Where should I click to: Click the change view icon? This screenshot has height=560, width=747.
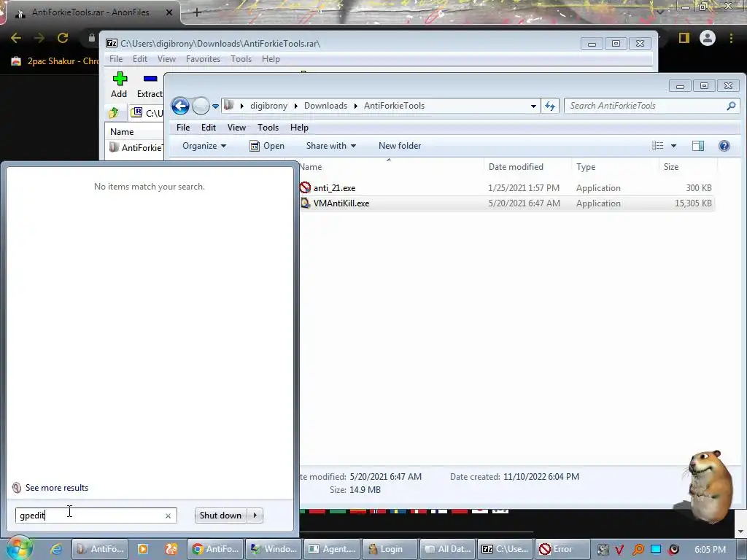[x=657, y=146]
